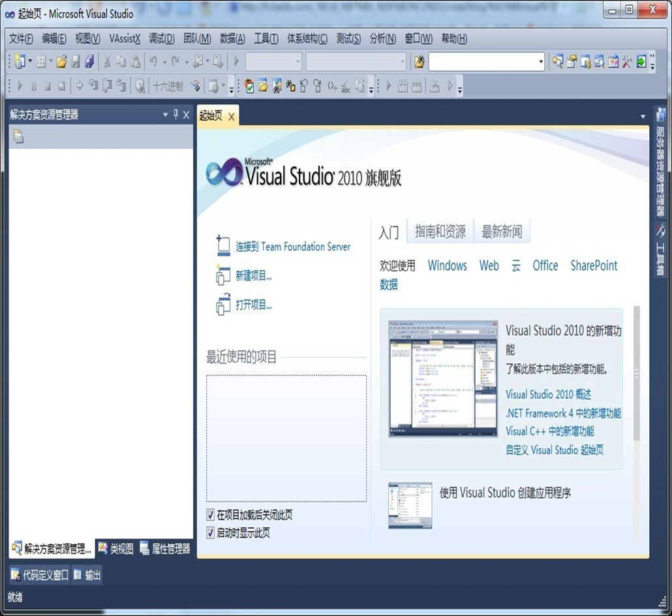This screenshot has width=672, height=616.
Task: Switch to the Property Manager tab
Action: [x=166, y=549]
